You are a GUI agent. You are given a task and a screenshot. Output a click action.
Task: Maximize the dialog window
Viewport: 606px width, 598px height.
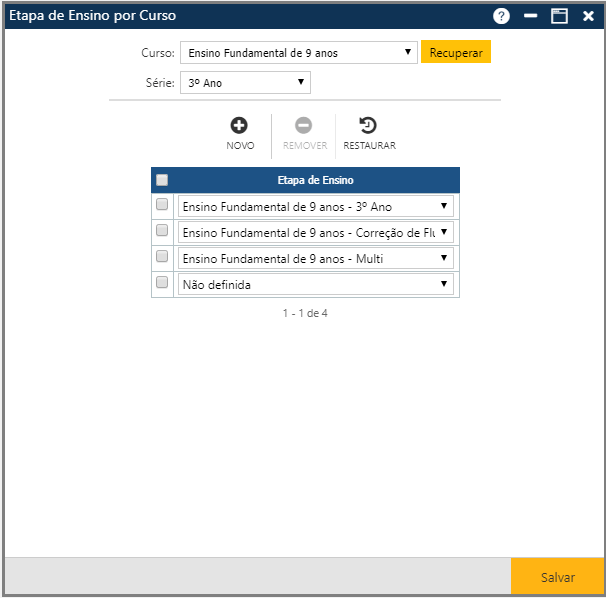tap(559, 16)
